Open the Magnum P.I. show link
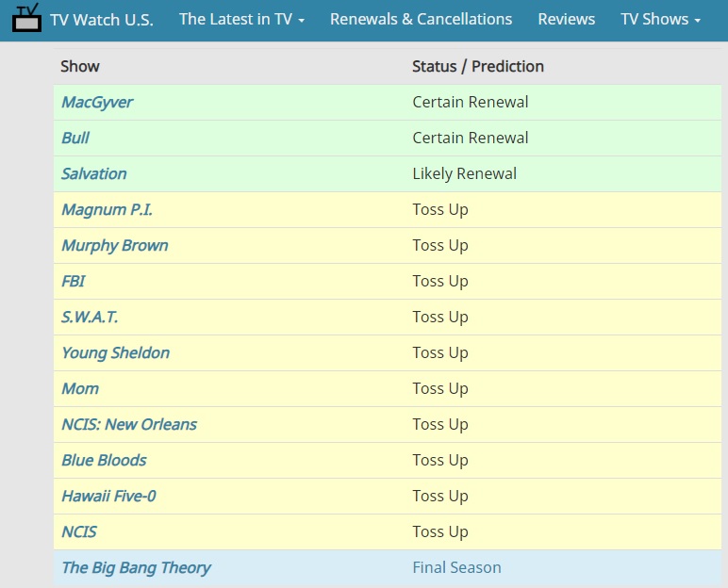The width and height of the screenshot is (728, 588). [x=108, y=210]
